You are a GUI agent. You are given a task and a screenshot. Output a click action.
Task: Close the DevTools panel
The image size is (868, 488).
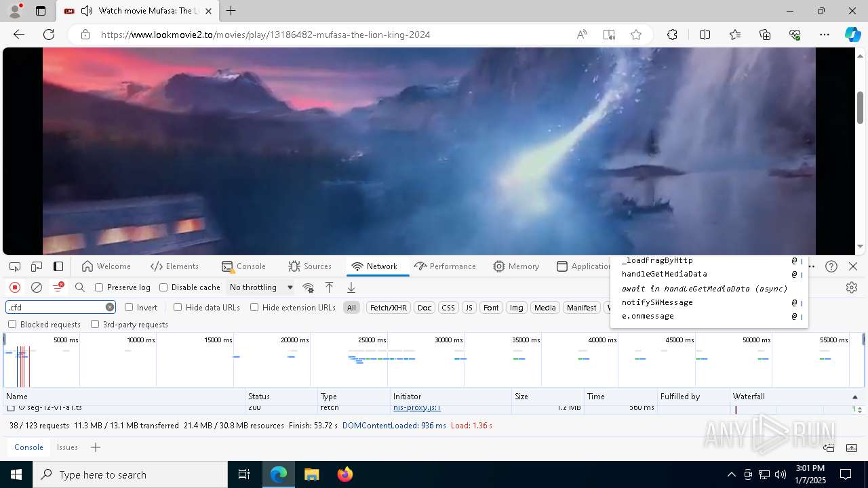pyautogui.click(x=853, y=266)
